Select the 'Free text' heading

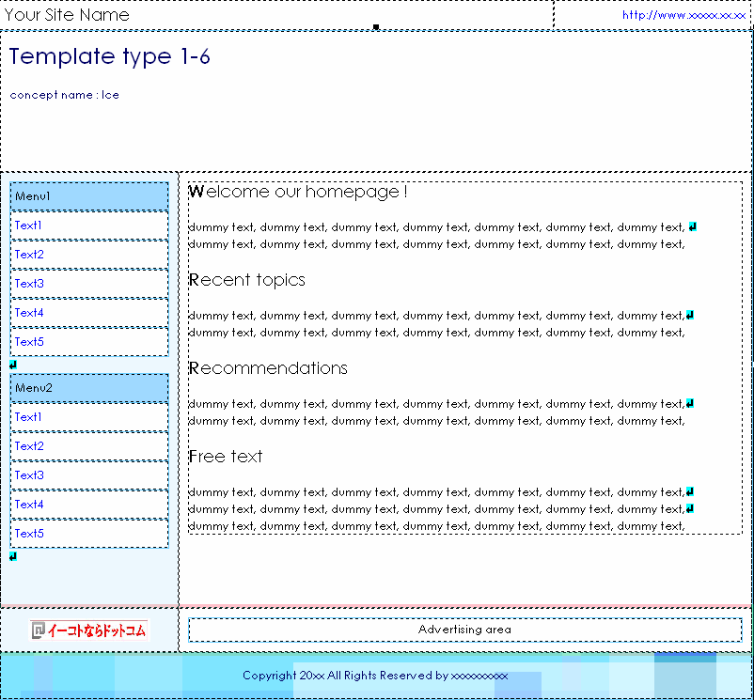tap(226, 457)
